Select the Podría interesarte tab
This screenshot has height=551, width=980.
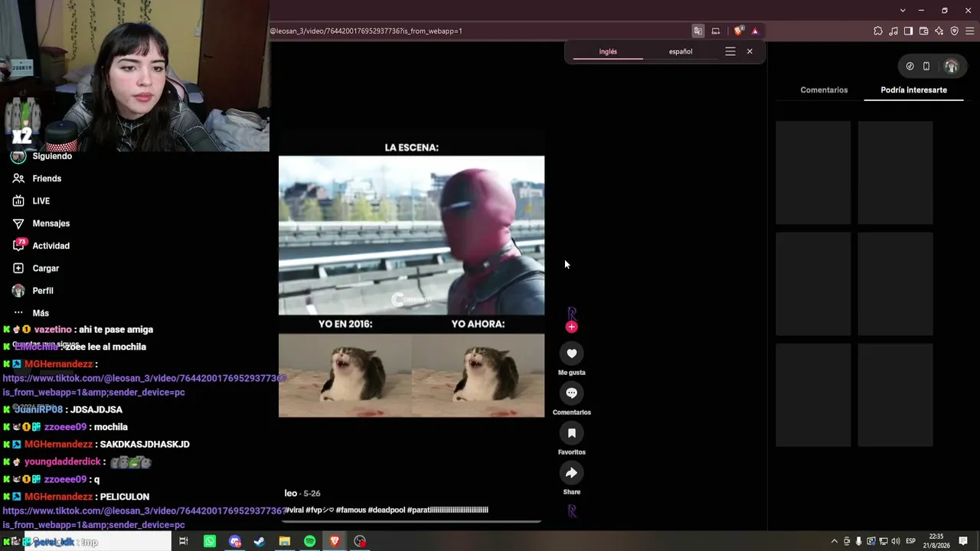point(913,90)
